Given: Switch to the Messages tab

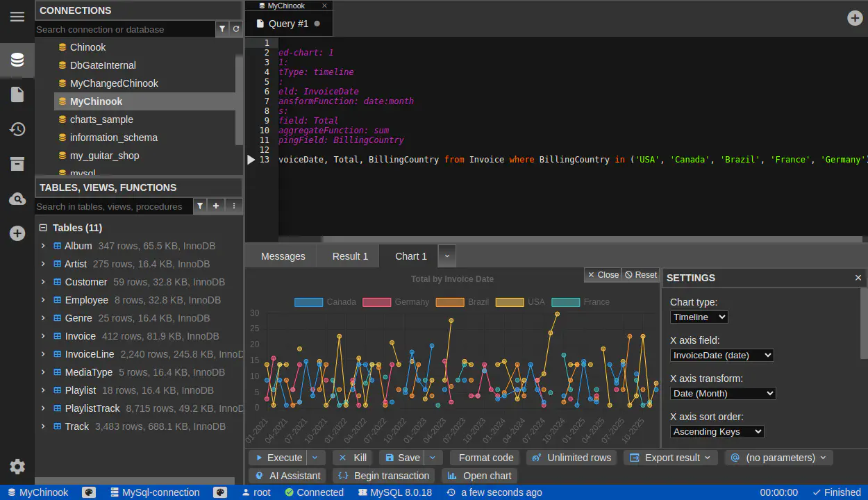Looking at the screenshot, I should click(x=283, y=256).
